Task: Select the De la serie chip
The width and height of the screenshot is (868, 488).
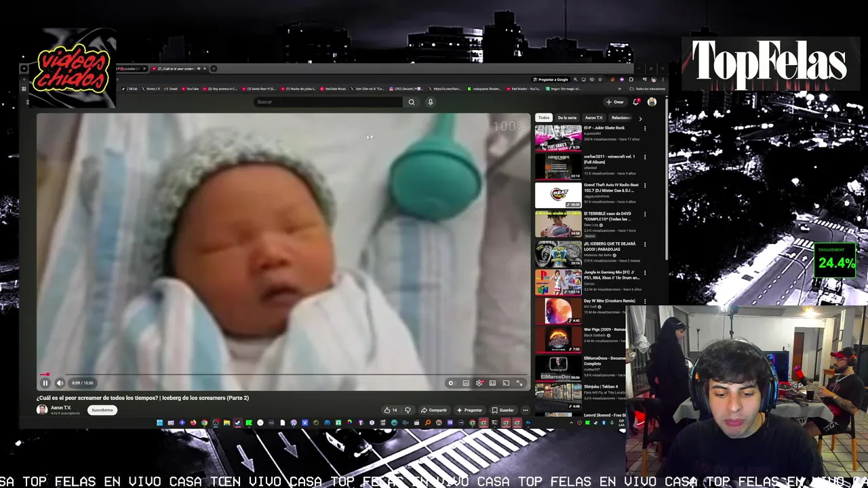Action: pyautogui.click(x=567, y=118)
